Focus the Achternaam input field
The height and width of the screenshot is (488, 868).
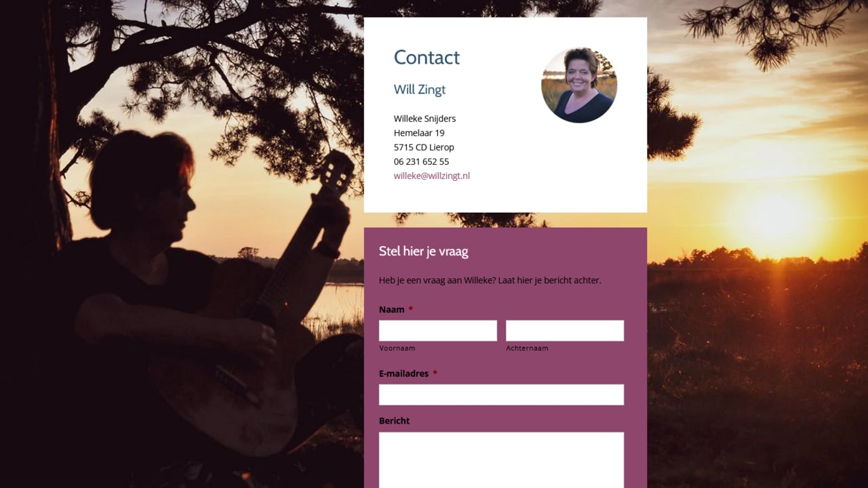click(564, 331)
